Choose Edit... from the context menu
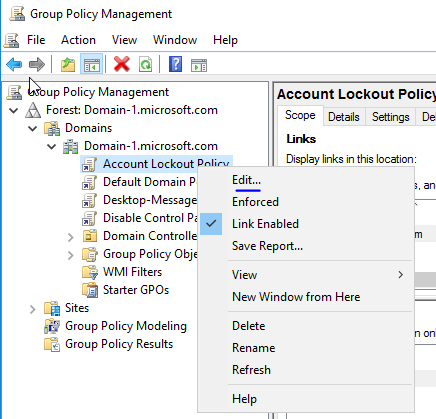This screenshot has height=419, width=436. tap(246, 180)
